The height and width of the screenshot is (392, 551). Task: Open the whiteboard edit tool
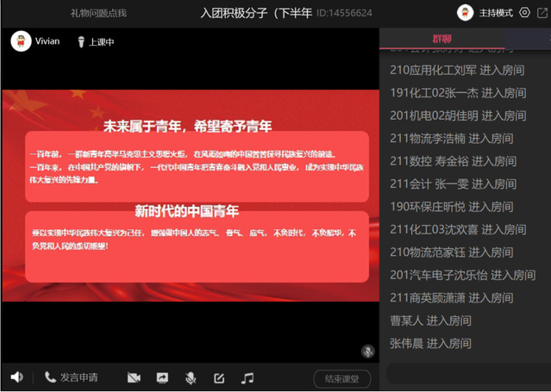click(x=219, y=377)
